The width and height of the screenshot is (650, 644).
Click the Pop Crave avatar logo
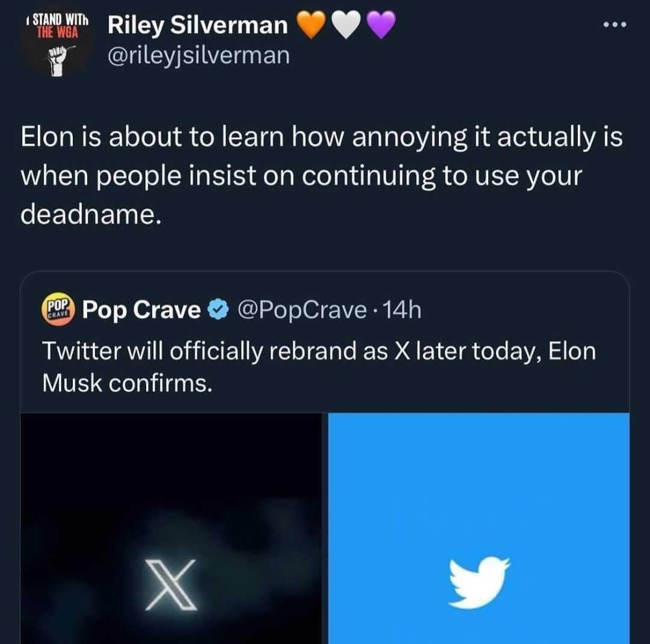(x=59, y=310)
